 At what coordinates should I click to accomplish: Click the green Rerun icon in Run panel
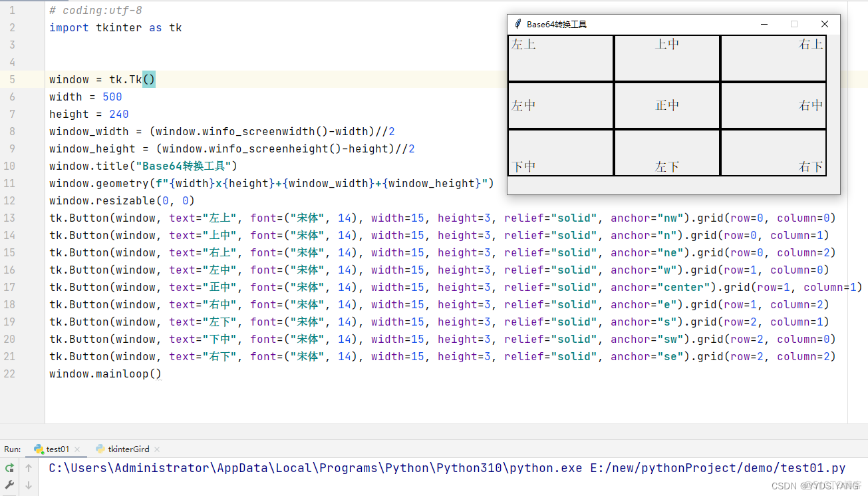(x=9, y=468)
